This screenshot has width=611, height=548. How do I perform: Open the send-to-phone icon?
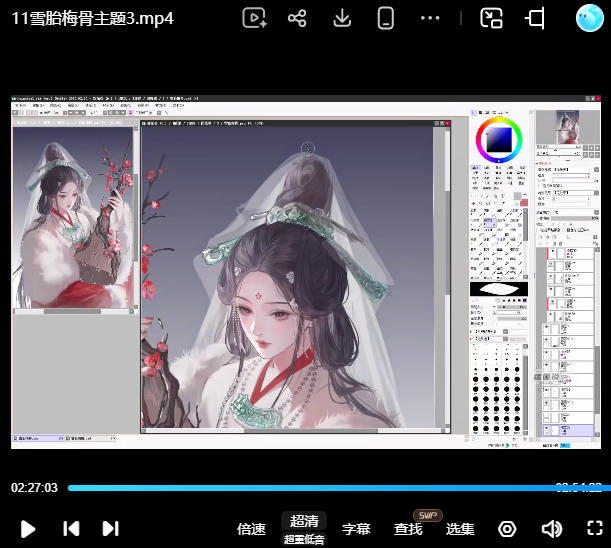pos(385,18)
